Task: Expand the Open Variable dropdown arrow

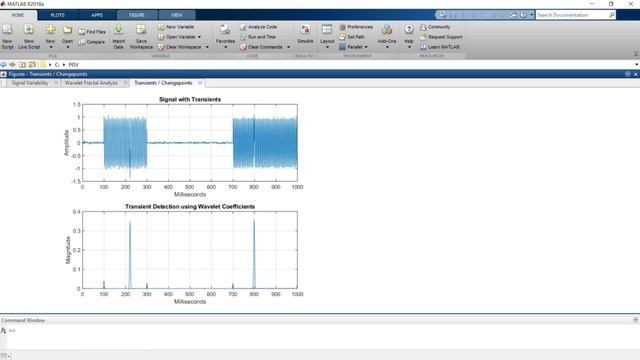Action: pyautogui.click(x=200, y=37)
